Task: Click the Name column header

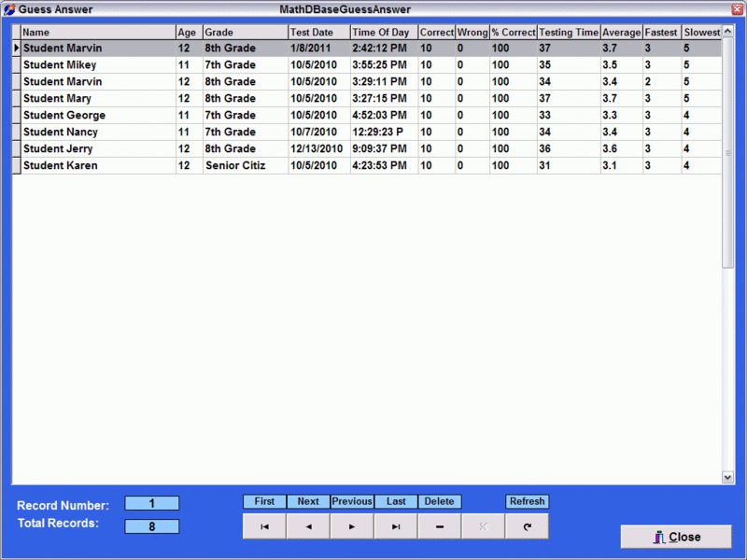Action: [98, 33]
